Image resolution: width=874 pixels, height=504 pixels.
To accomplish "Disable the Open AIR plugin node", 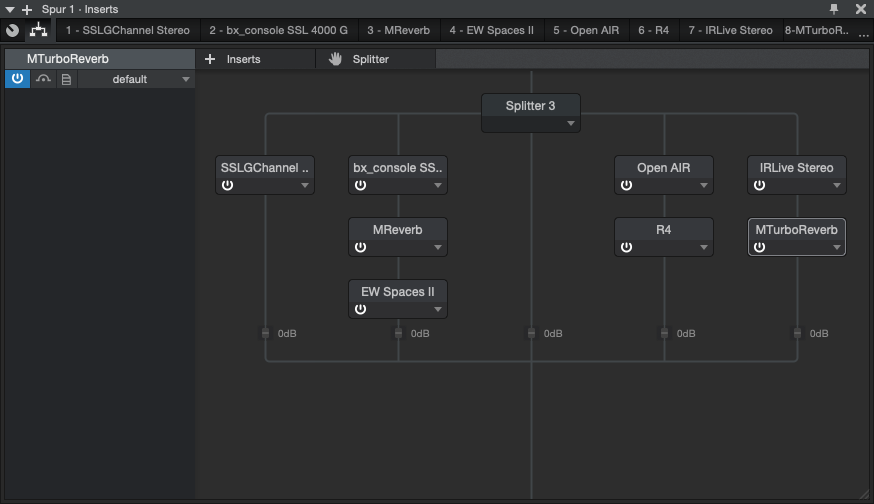I will pyautogui.click(x=626, y=186).
